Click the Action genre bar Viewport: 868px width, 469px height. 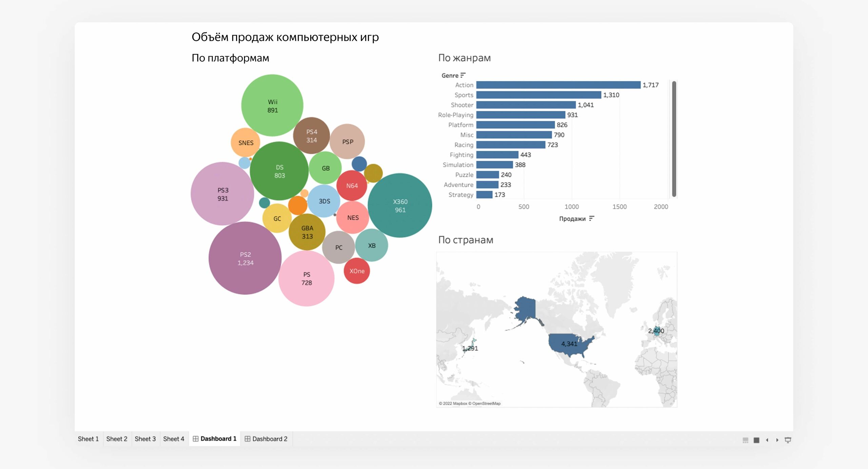point(558,85)
